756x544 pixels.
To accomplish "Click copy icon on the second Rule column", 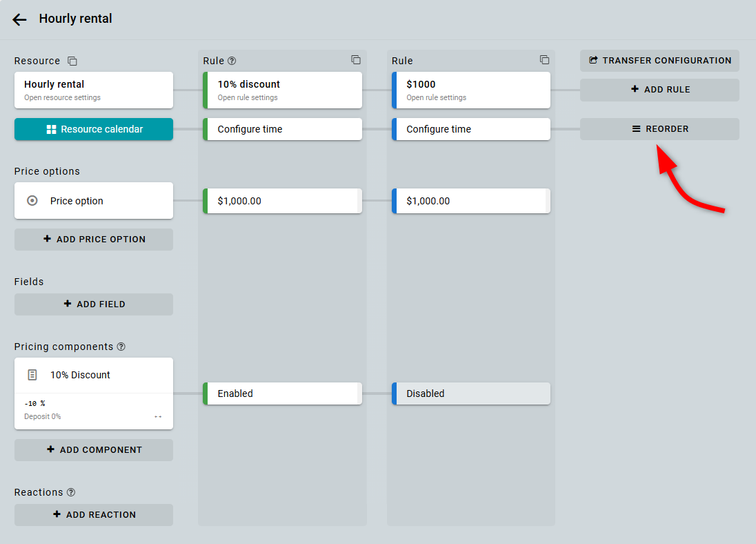I will point(544,60).
